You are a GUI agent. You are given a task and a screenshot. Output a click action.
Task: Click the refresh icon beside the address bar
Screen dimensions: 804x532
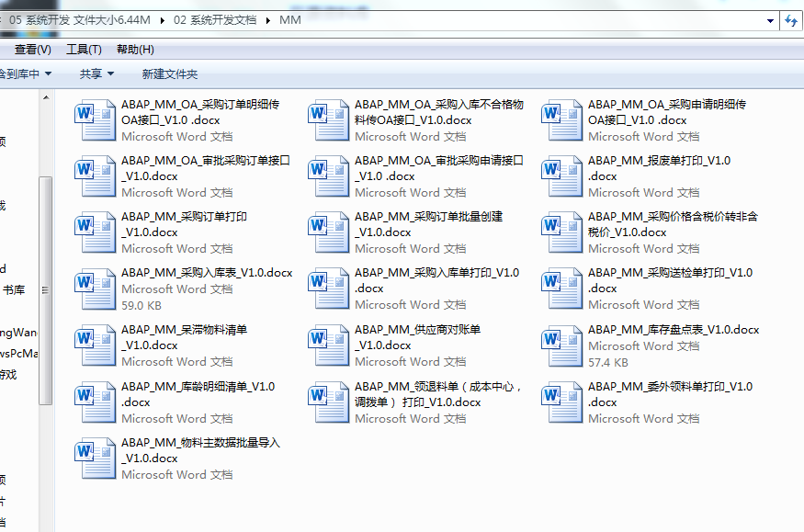(x=791, y=20)
